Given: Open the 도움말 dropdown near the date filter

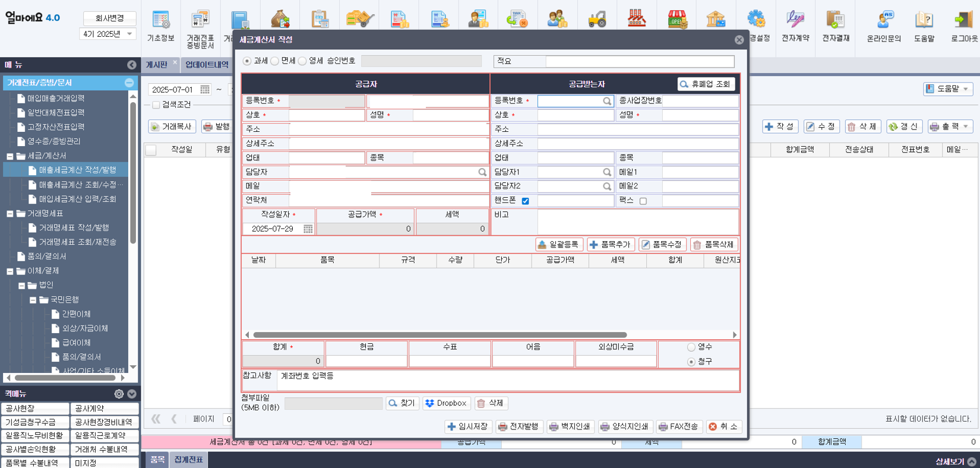Looking at the screenshot, I should (x=948, y=89).
